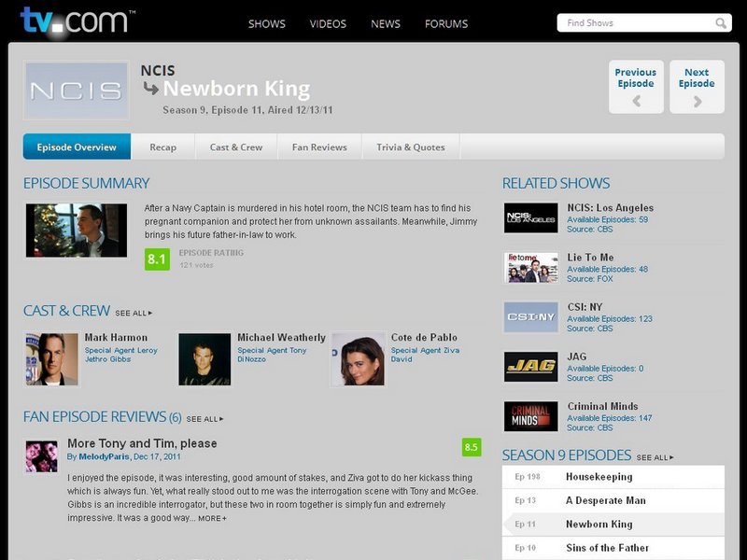747x560 pixels.
Task: Click the SEASON 9 EPISODES heading
Action: click(567, 455)
